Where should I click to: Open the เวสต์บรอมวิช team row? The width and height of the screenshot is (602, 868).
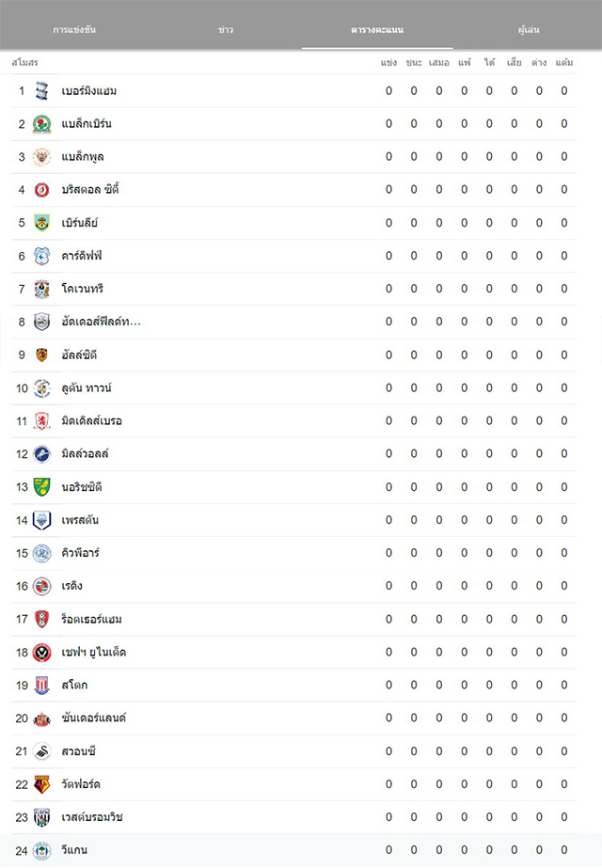pos(293,817)
